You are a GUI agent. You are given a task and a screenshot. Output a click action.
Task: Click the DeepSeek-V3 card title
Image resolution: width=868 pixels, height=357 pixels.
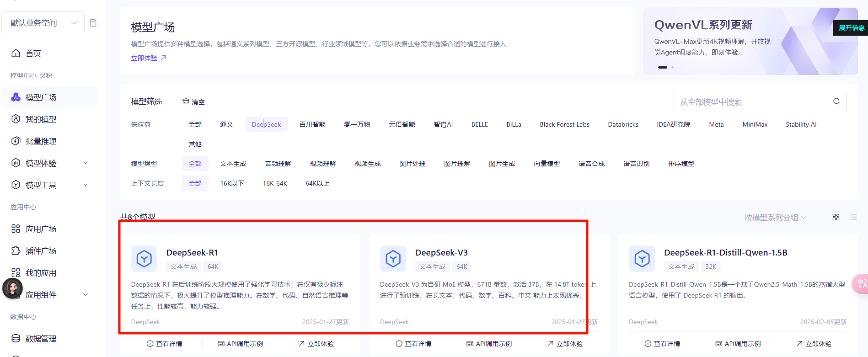click(441, 252)
